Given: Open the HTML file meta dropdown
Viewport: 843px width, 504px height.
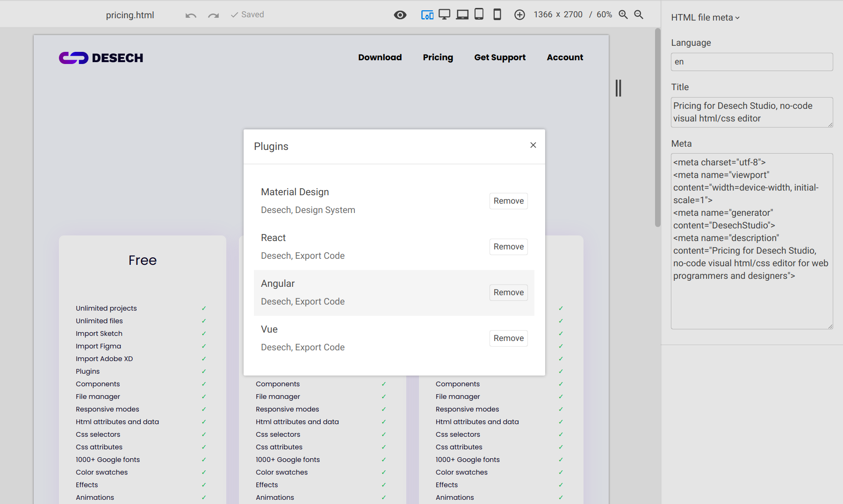Looking at the screenshot, I should 706,18.
